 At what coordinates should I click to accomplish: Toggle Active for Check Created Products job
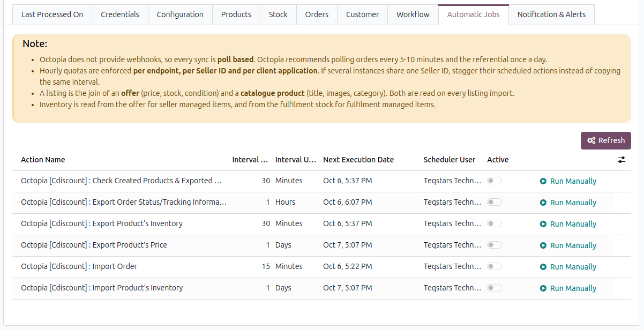pos(495,181)
